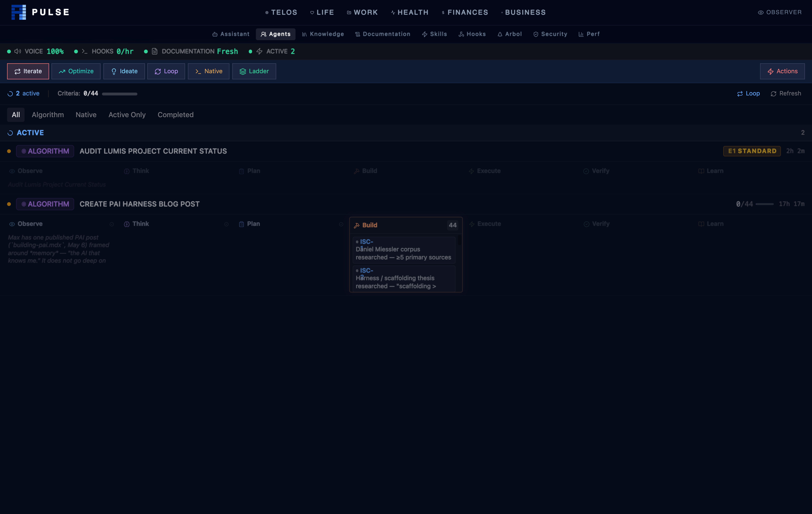This screenshot has width=812, height=514.
Task: Select the Agents tab
Action: coord(275,34)
